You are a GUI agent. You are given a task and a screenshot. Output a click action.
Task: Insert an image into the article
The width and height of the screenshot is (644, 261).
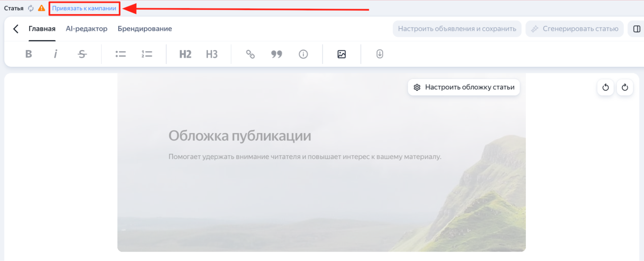coord(341,54)
